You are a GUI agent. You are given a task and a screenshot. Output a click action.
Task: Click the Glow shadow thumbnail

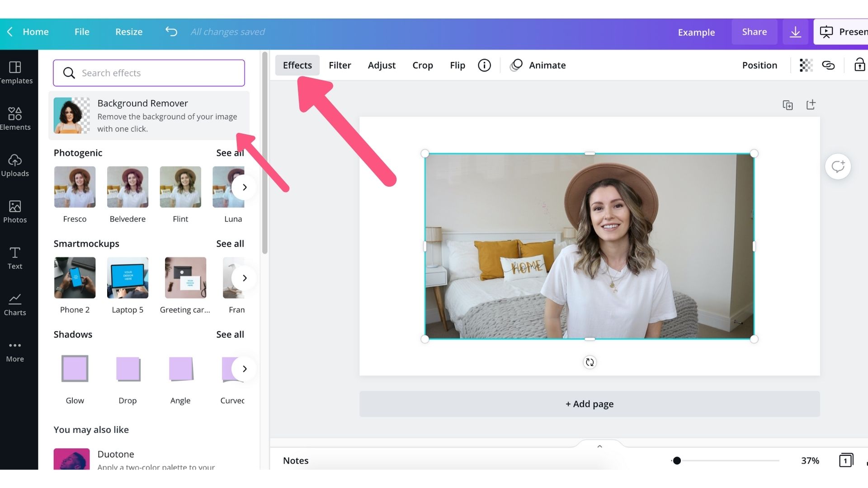(75, 368)
